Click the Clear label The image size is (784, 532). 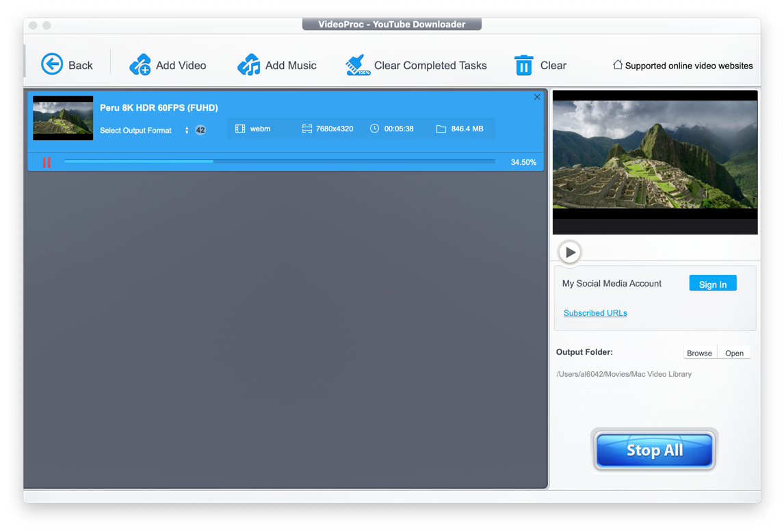click(x=553, y=66)
